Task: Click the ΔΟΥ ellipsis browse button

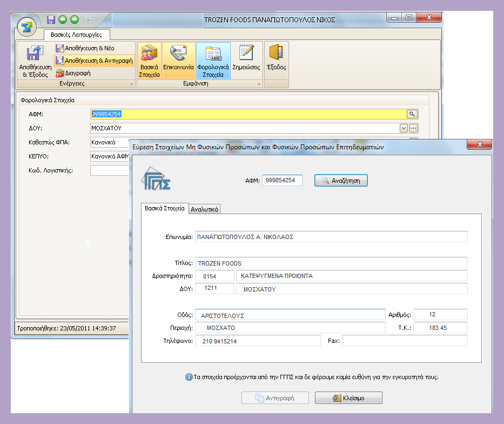Action: tap(413, 128)
